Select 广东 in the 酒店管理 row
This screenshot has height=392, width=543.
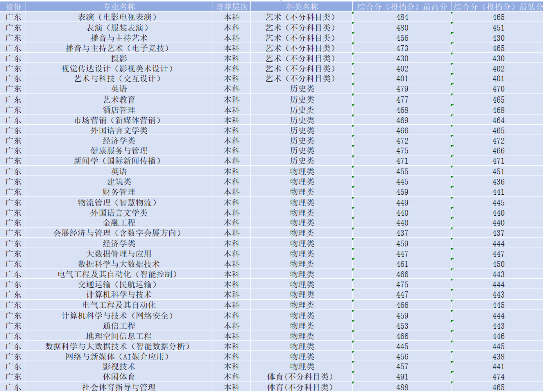[13, 110]
